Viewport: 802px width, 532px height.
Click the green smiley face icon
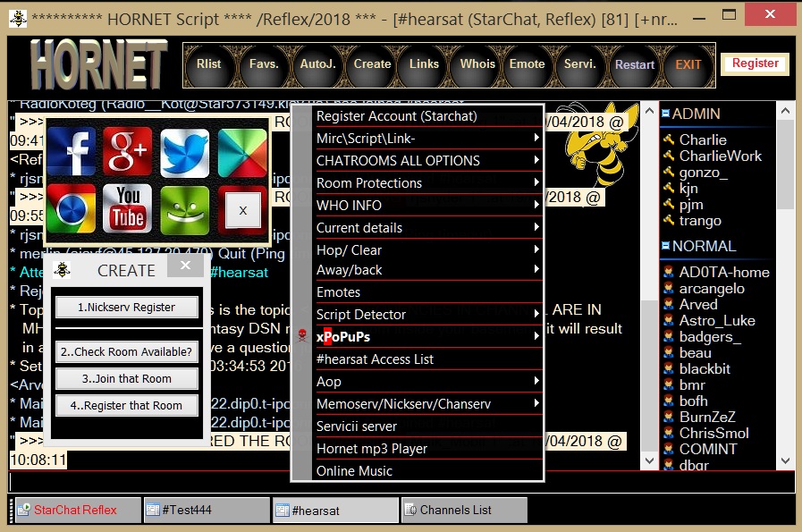pyautogui.click(x=185, y=210)
